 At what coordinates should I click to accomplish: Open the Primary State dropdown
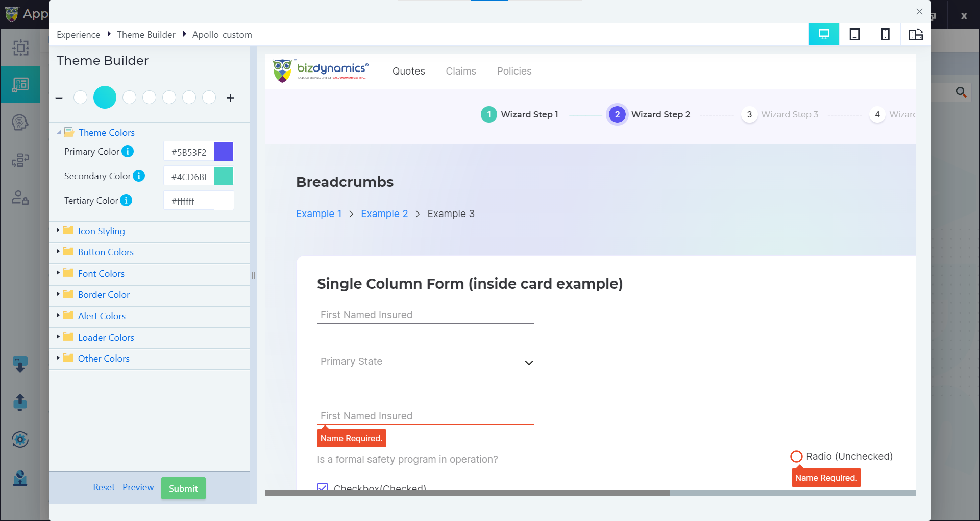[425, 362]
